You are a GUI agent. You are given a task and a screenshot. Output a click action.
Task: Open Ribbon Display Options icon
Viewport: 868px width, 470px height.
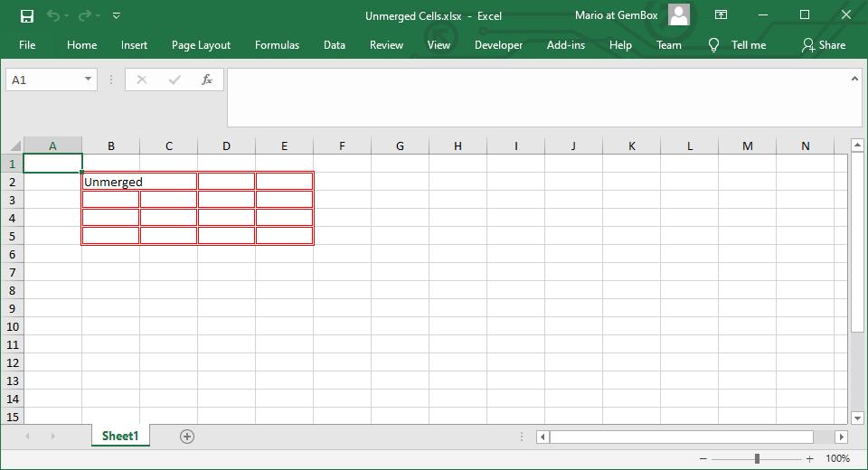721,15
